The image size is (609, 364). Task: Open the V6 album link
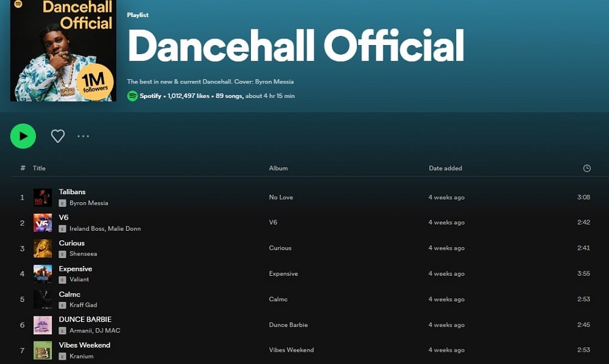(273, 222)
